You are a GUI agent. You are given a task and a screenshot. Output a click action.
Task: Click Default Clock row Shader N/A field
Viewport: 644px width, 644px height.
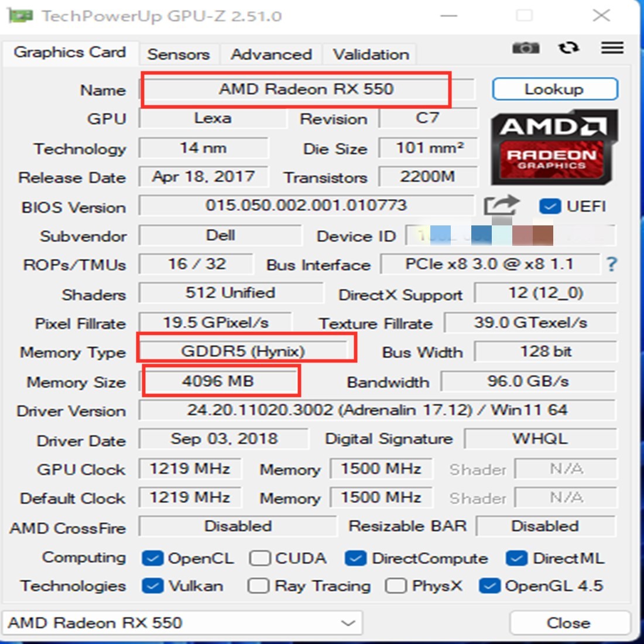(566, 498)
